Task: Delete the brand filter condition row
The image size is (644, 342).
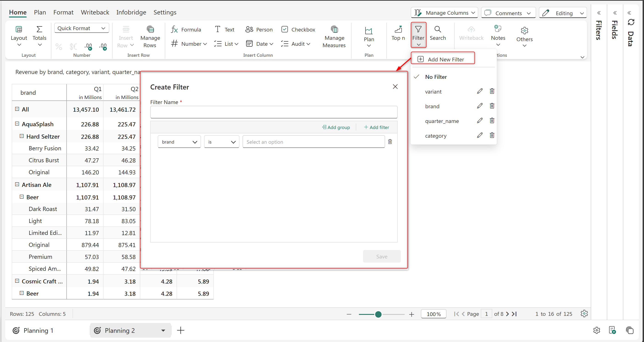Action: 390,142
